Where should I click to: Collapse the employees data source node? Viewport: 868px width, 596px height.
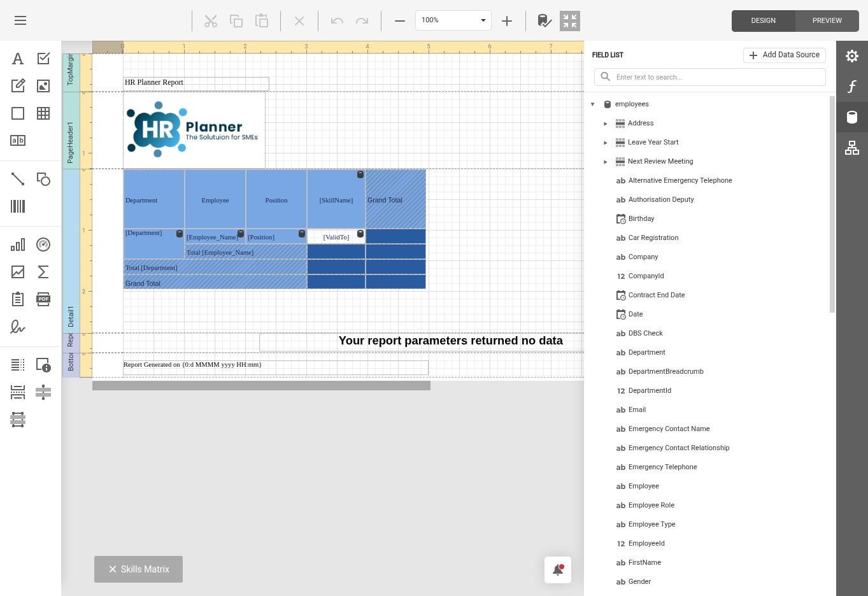point(593,104)
